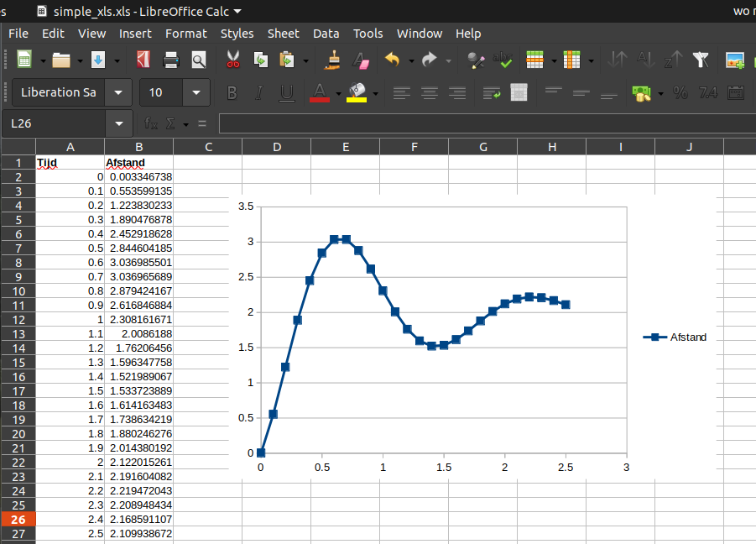Open the font size dropdown
756x544 pixels.
pyautogui.click(x=196, y=92)
